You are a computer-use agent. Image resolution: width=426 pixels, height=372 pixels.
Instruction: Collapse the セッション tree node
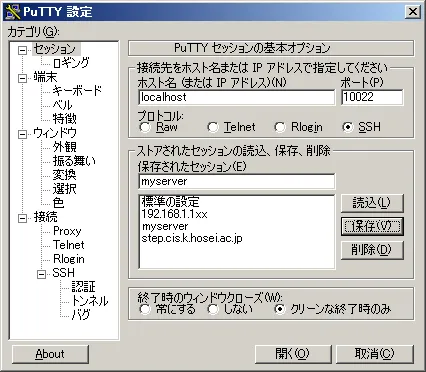[22, 50]
